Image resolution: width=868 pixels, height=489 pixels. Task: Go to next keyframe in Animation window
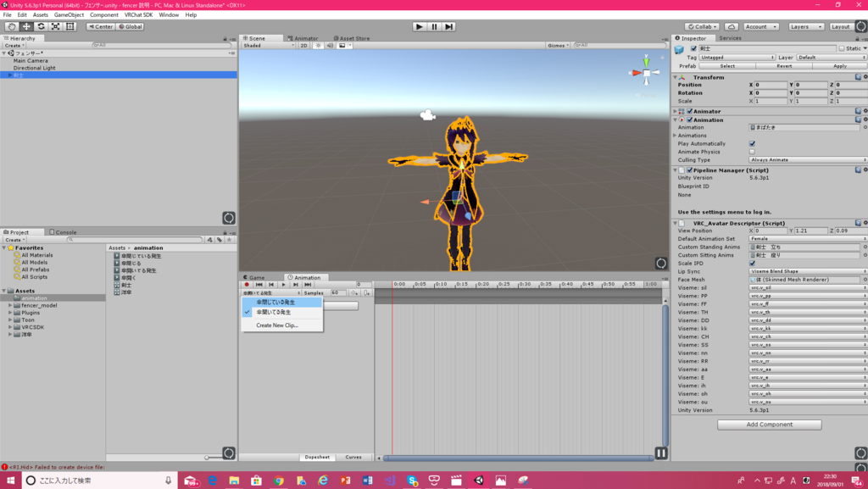tap(296, 284)
